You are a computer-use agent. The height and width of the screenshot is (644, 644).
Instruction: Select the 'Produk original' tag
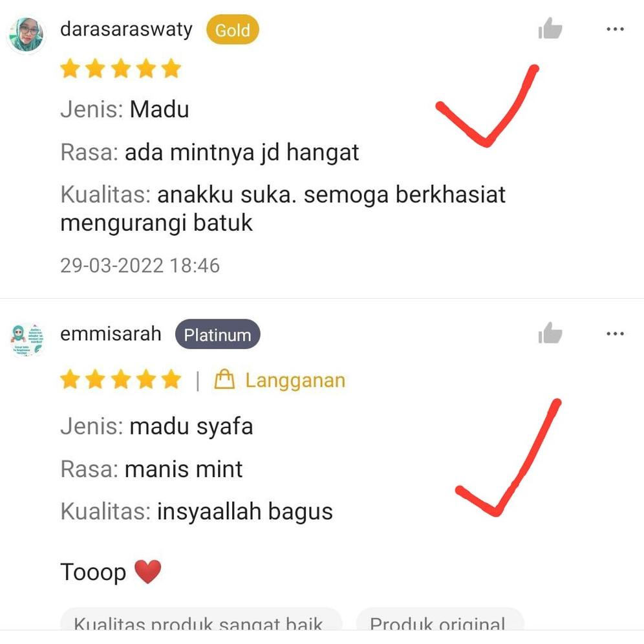(440, 619)
